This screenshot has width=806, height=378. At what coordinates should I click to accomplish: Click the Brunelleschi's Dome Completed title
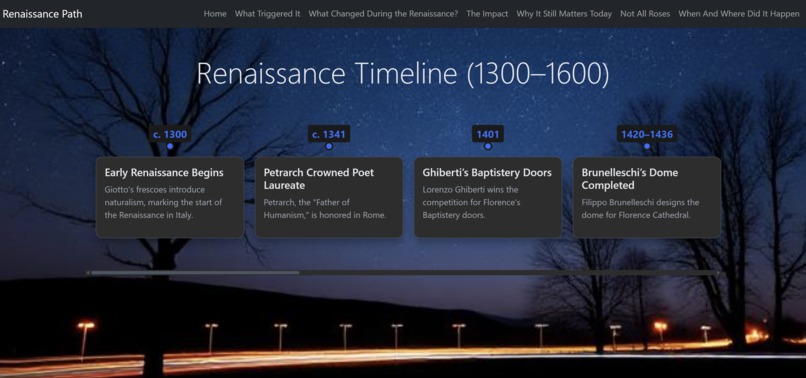point(630,178)
